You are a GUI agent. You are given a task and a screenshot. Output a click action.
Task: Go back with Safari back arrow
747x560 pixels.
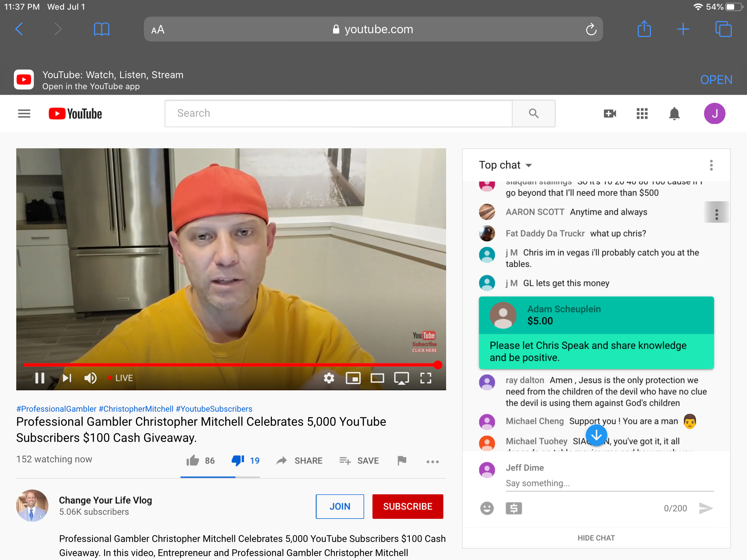click(x=19, y=29)
